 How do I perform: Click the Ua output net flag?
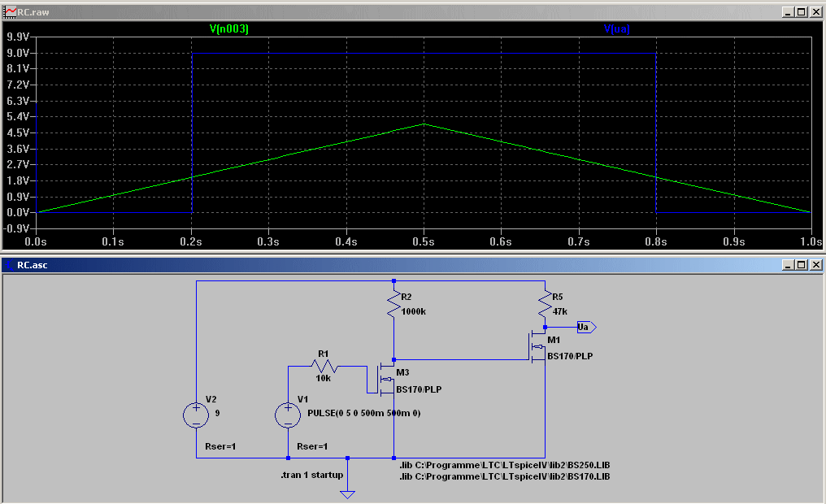(x=586, y=327)
